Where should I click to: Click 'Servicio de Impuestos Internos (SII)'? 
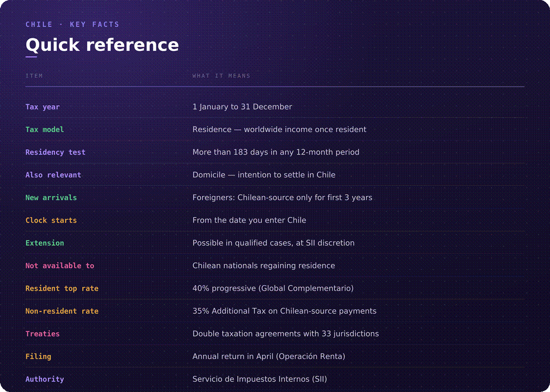(x=260, y=379)
